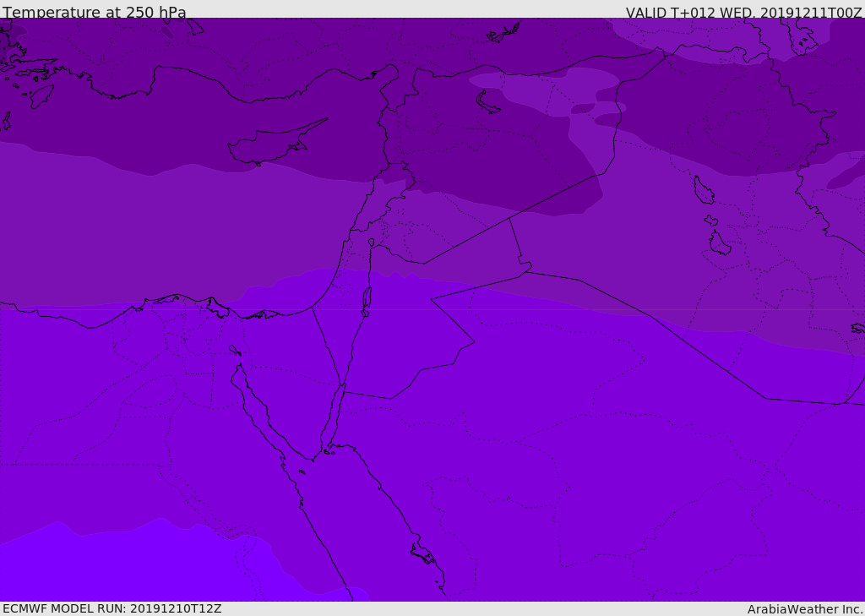Click the 'Temperature at 250 hPa' title
Image resolution: width=865 pixels, height=616 pixels.
pyautogui.click(x=95, y=12)
